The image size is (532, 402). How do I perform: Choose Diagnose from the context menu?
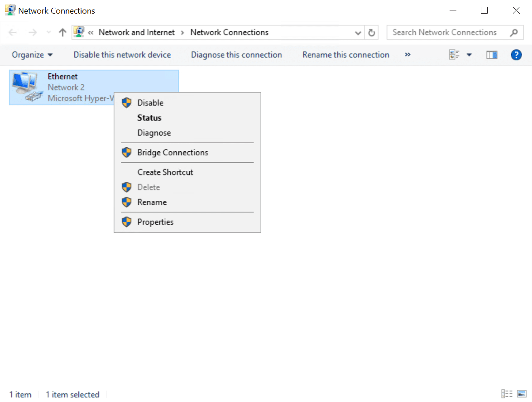point(187,133)
